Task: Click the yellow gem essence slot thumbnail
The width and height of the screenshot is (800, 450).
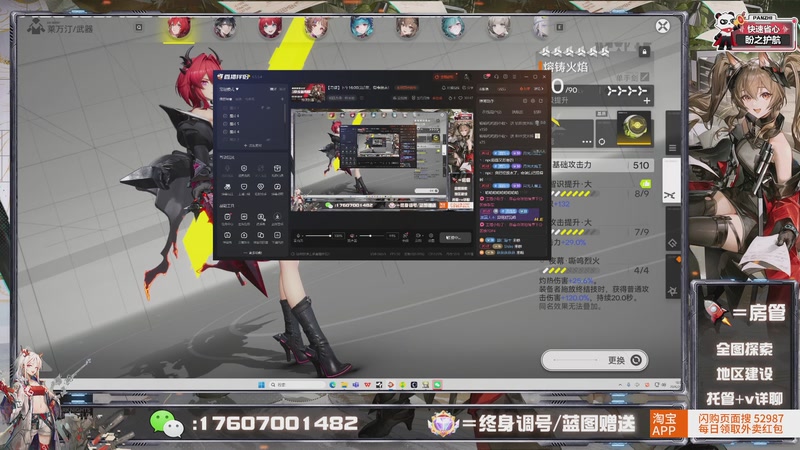Action: click(634, 128)
